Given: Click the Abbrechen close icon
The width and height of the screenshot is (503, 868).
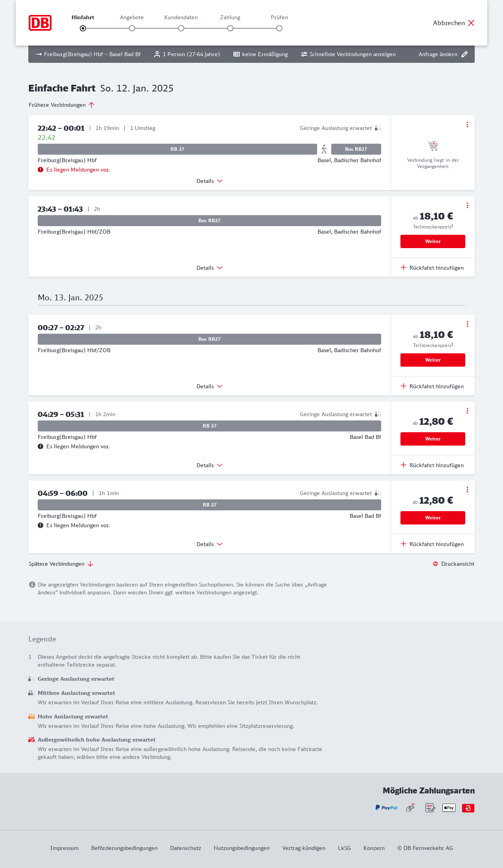Looking at the screenshot, I should pos(471,23).
